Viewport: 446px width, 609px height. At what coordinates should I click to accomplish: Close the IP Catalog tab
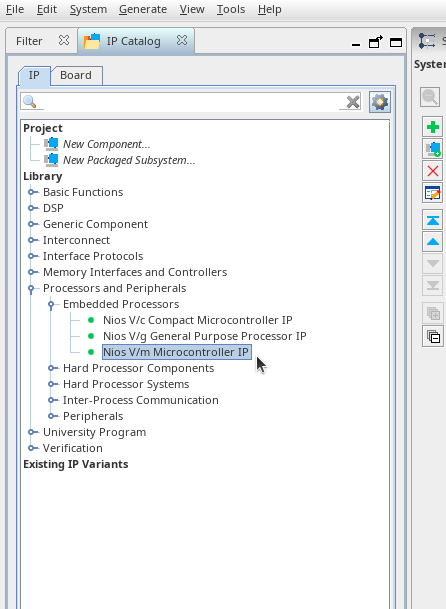point(182,40)
